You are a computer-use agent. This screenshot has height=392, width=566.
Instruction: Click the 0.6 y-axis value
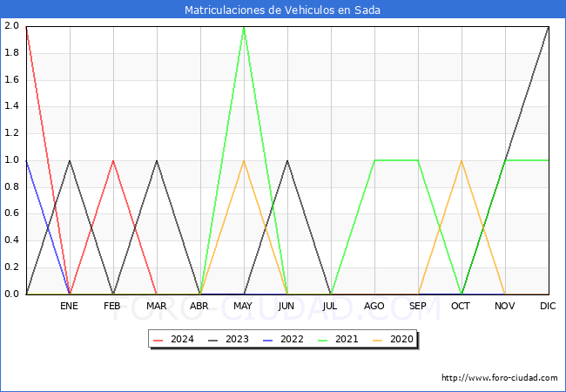[11, 213]
